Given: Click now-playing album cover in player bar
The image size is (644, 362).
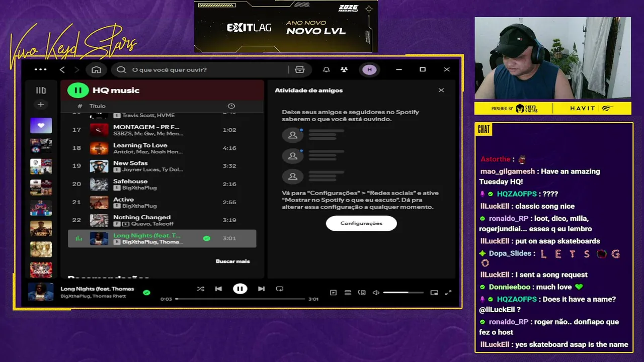Looking at the screenshot, I should pos(41,292).
